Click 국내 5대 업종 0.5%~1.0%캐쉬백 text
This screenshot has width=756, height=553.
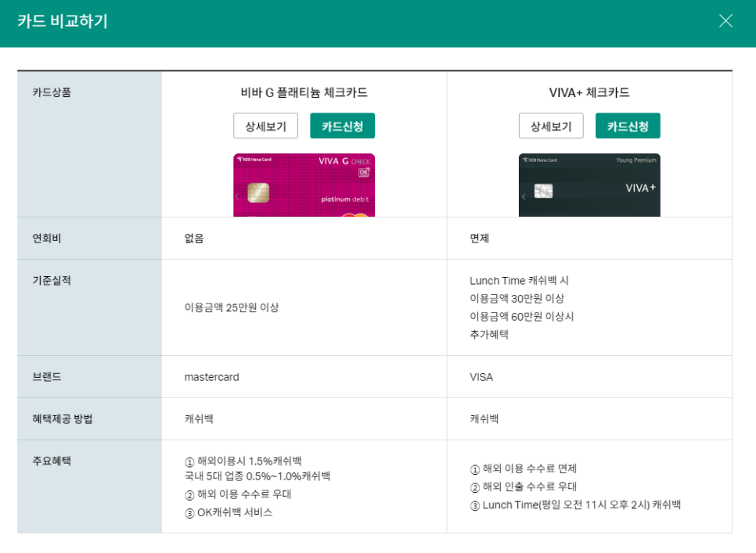257,476
